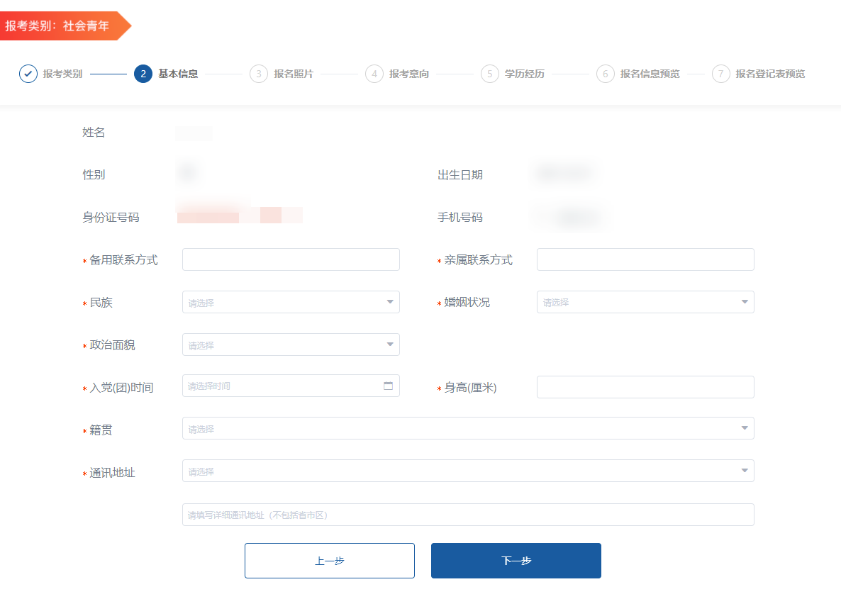Open the 民族 dropdown

pyautogui.click(x=291, y=302)
